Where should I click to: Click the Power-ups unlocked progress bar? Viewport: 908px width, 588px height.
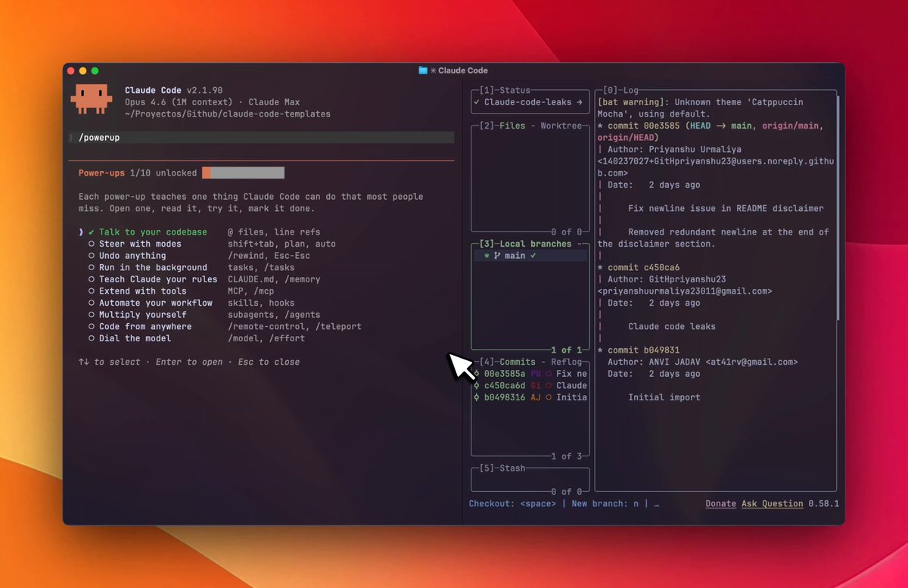point(243,173)
